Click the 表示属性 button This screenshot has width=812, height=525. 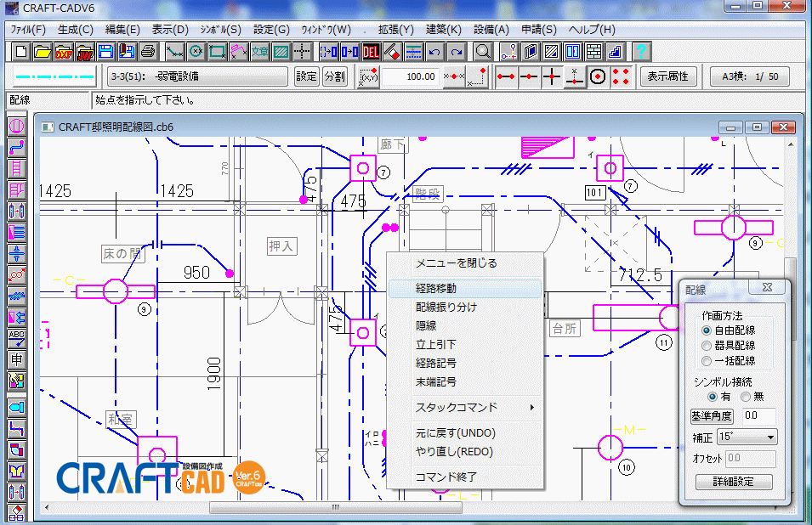[x=668, y=76]
